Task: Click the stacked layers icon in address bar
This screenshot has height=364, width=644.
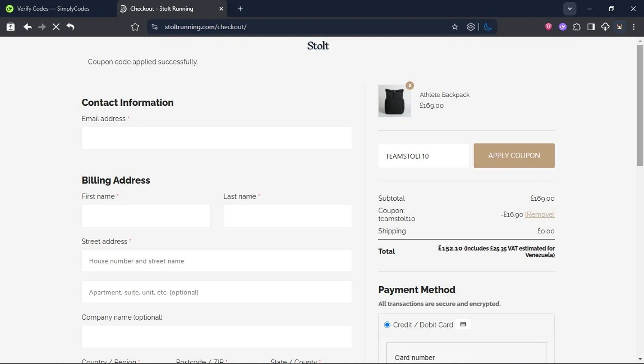Action: click(x=471, y=27)
